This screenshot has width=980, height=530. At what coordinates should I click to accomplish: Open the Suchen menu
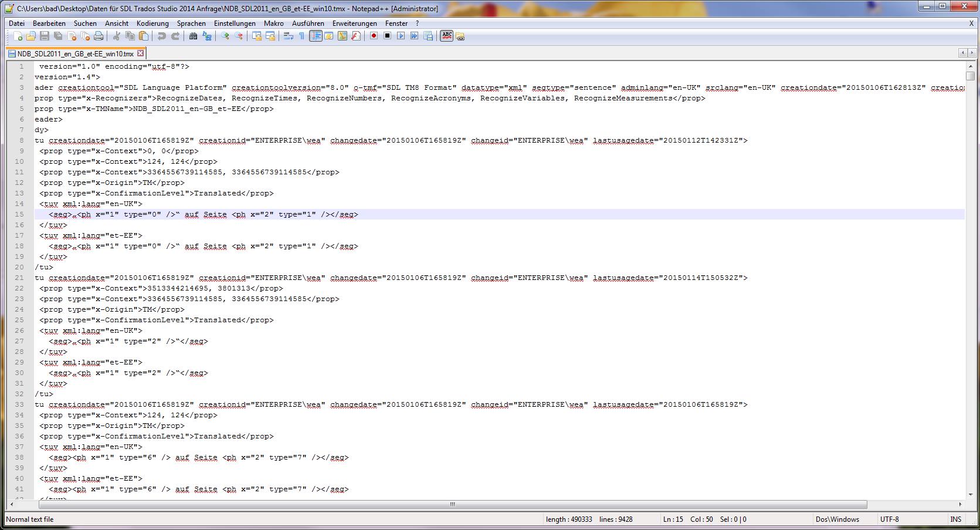click(x=85, y=23)
